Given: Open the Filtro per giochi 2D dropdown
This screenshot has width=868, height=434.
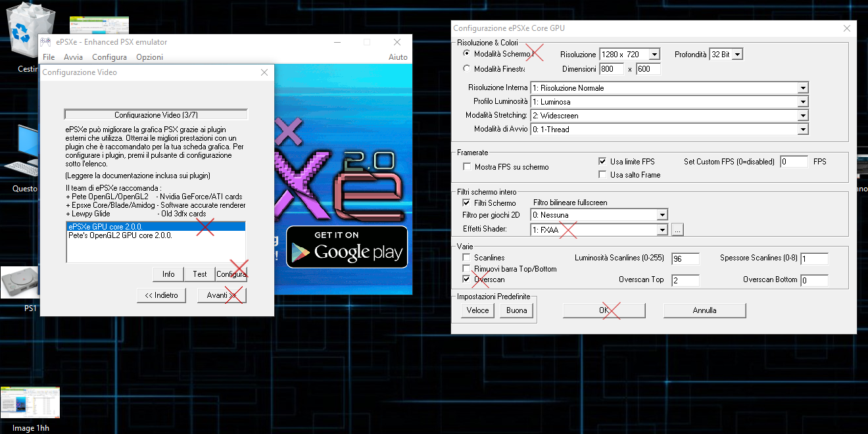Looking at the screenshot, I should click(x=662, y=216).
